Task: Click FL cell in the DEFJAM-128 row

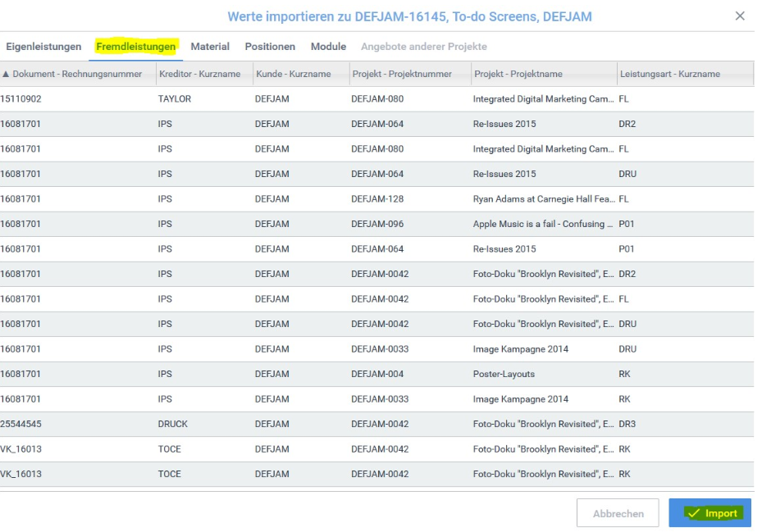Action: 623,199
